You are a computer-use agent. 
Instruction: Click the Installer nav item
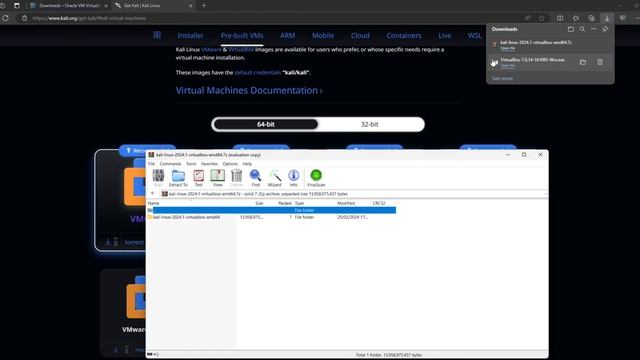click(x=190, y=36)
